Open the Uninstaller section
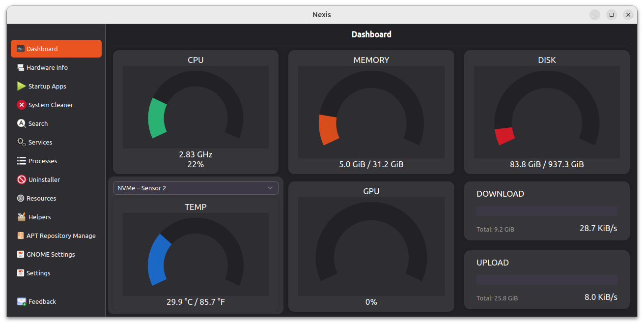 tap(56, 179)
